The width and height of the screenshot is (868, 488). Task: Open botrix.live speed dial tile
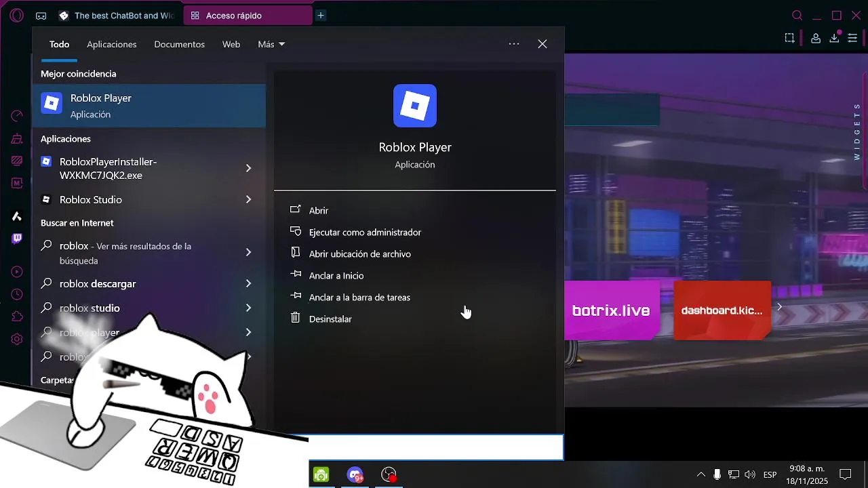pyautogui.click(x=611, y=310)
